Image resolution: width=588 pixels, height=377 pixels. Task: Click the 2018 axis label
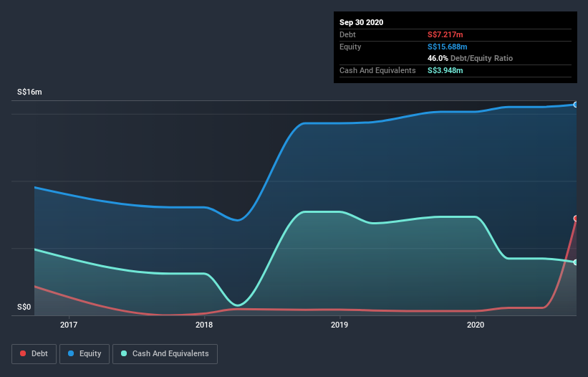point(204,325)
